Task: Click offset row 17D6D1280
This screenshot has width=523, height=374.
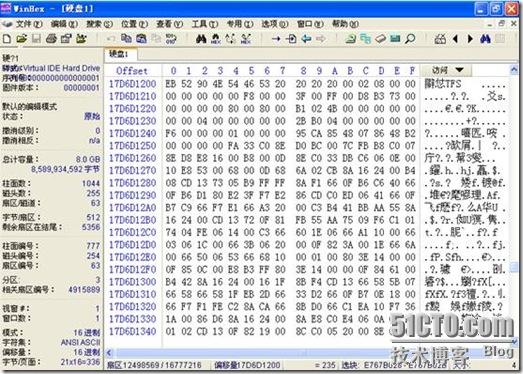Action: (133, 183)
